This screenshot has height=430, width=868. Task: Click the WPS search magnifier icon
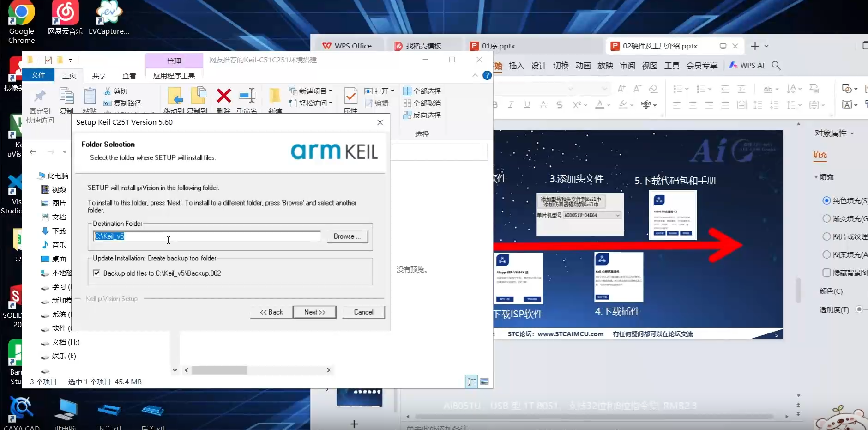tap(776, 66)
